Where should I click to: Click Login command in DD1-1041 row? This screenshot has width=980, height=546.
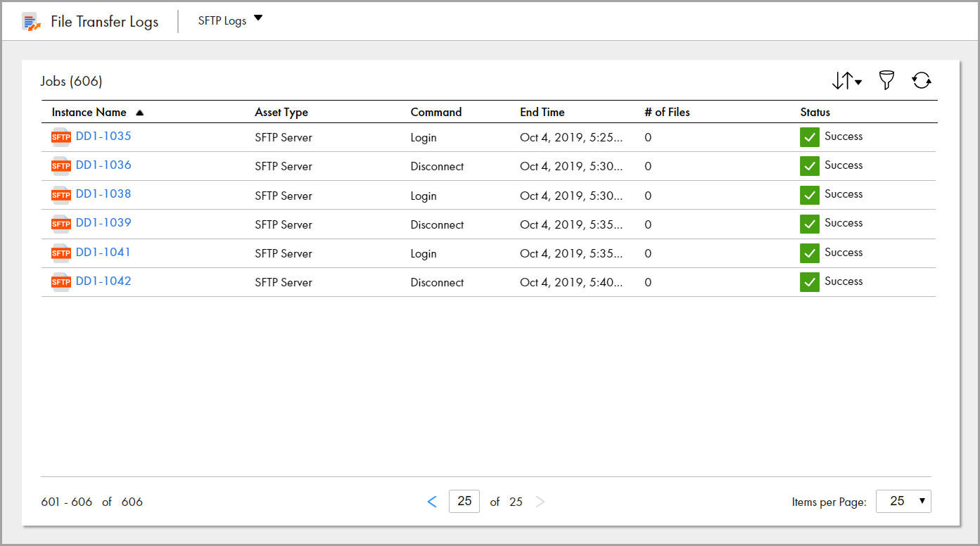pos(424,253)
